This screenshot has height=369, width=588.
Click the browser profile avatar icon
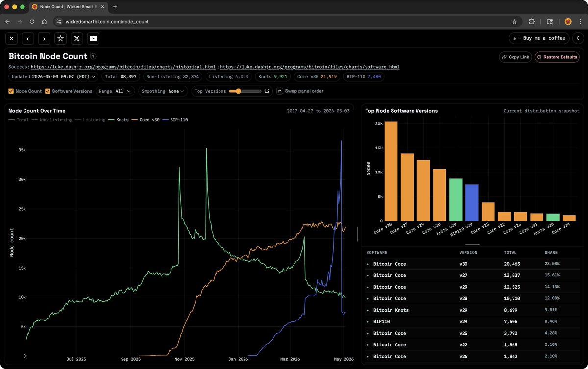pyautogui.click(x=568, y=22)
